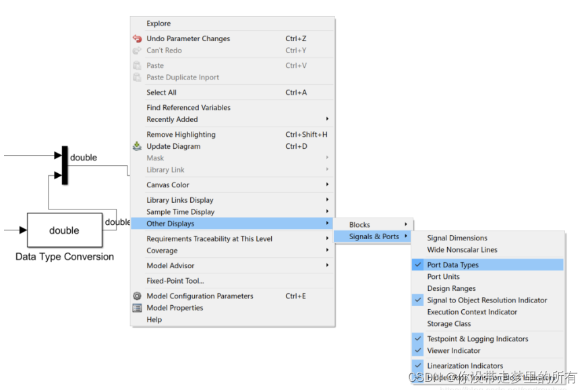Click the Undo Parameter Changes arrow icon
The height and width of the screenshot is (390, 588).
click(x=138, y=38)
